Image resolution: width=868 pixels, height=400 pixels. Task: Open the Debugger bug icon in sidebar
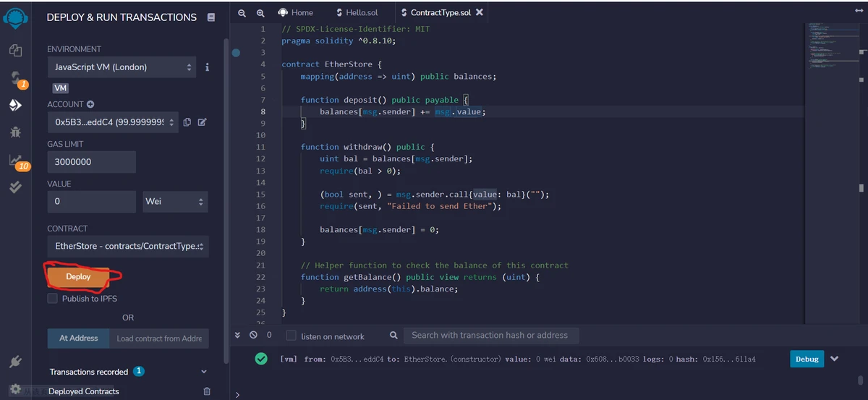pyautogui.click(x=15, y=132)
